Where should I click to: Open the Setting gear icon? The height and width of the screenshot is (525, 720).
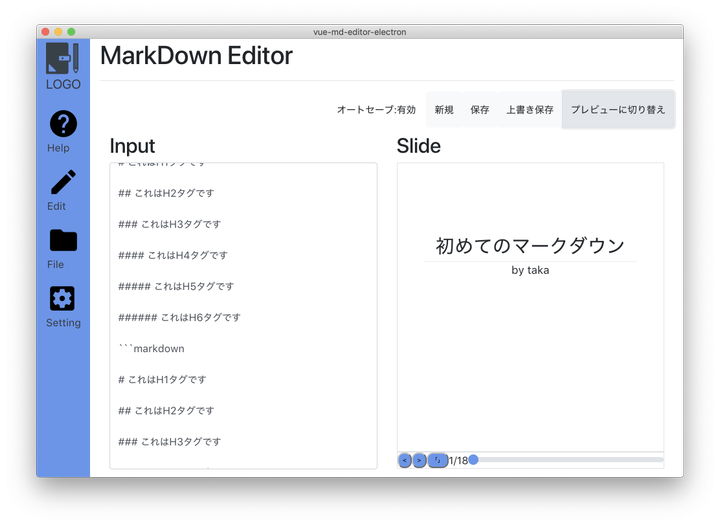click(62, 299)
